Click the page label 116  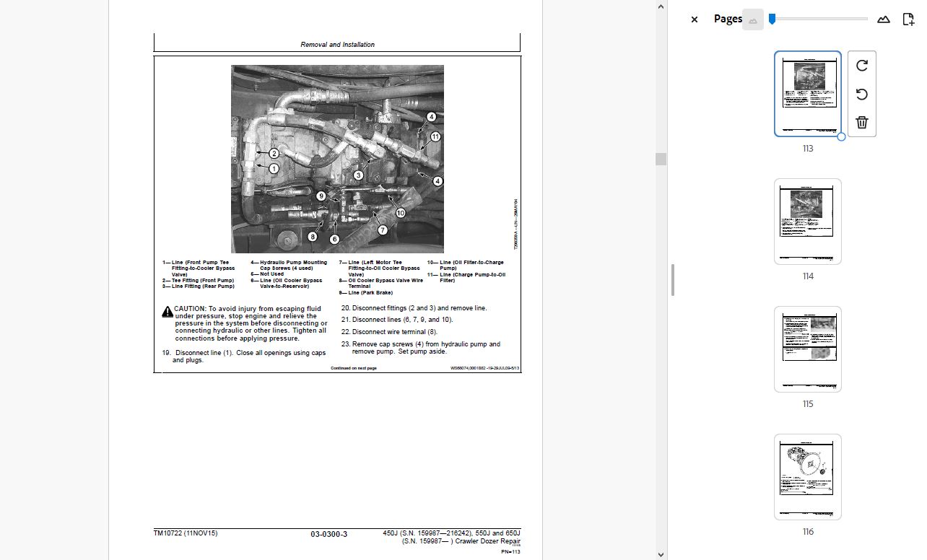click(808, 532)
